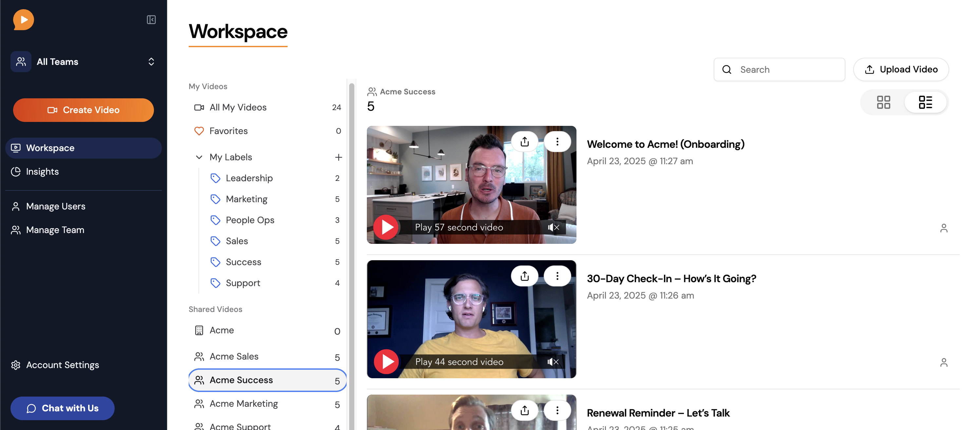Screen dimensions: 980x430
Task: Click the orange app logo icon
Action: (24, 20)
